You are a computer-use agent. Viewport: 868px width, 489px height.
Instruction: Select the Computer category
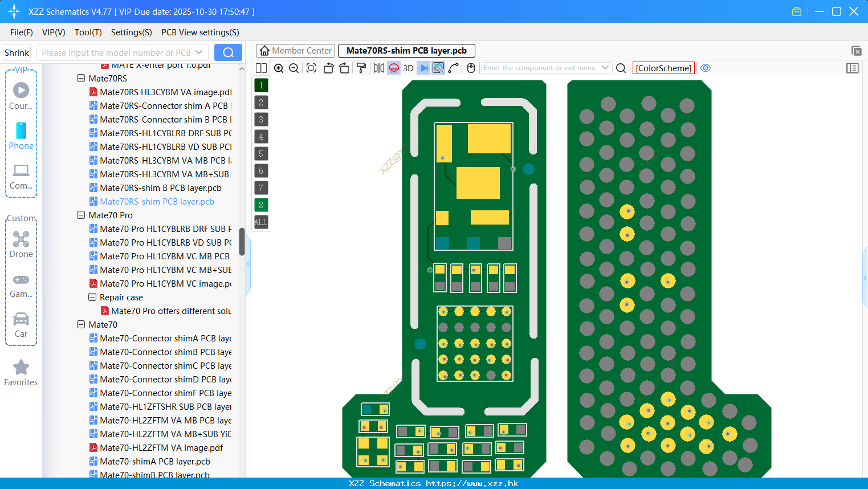click(21, 176)
